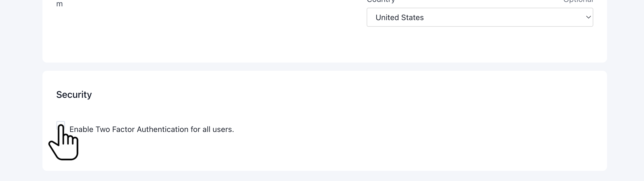Click the 'Optional' hint above Country

(x=578, y=1)
